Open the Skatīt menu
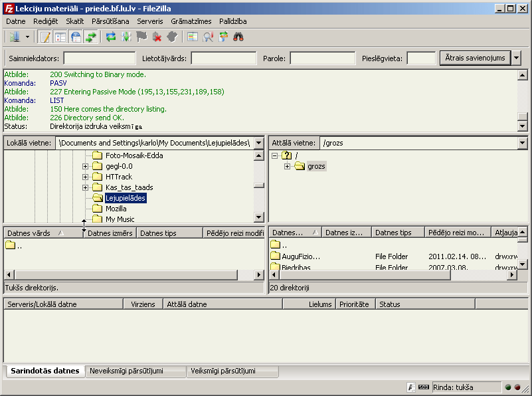 74,21
